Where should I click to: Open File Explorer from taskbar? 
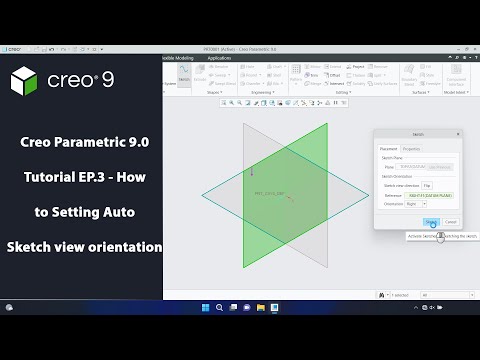261,307
